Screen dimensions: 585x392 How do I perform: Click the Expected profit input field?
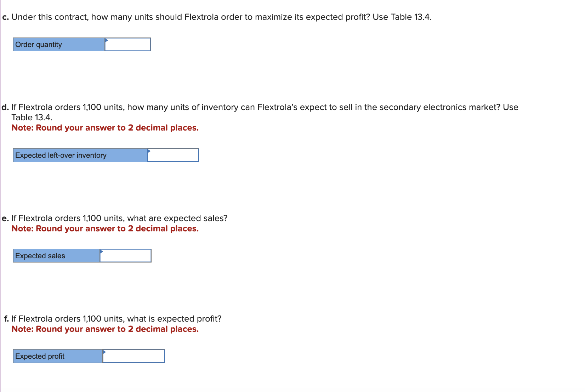click(134, 356)
